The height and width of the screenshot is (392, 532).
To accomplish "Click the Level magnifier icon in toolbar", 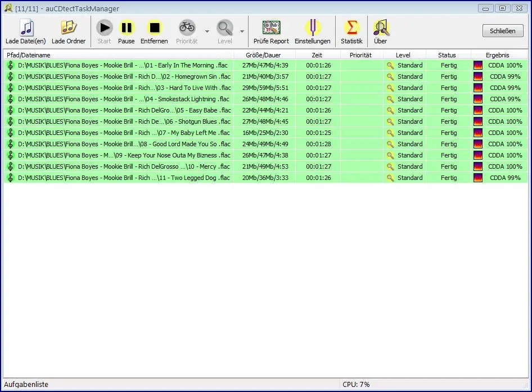I will 225,28.
